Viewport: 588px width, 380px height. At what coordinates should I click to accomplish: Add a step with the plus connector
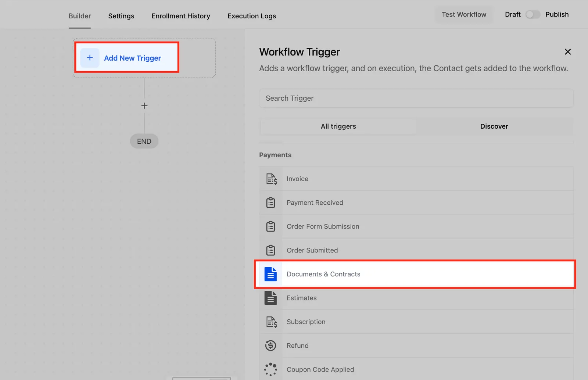(144, 106)
